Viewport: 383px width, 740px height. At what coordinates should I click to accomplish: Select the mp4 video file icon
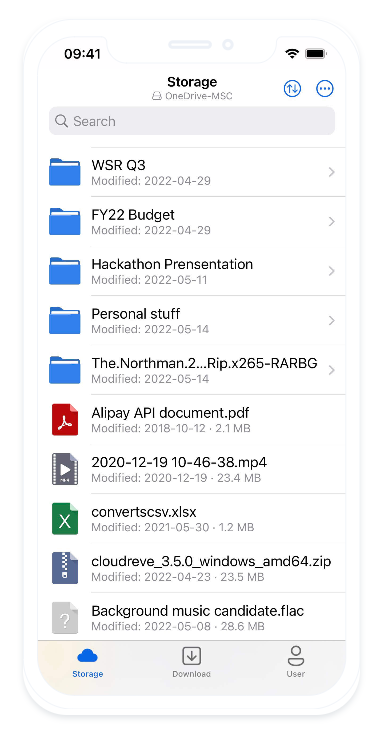pyautogui.click(x=65, y=469)
